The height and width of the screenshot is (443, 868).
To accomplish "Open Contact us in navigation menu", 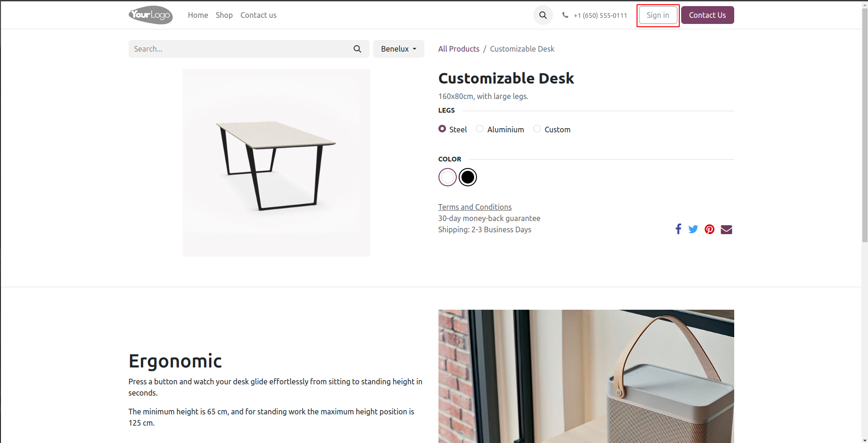I will point(258,15).
